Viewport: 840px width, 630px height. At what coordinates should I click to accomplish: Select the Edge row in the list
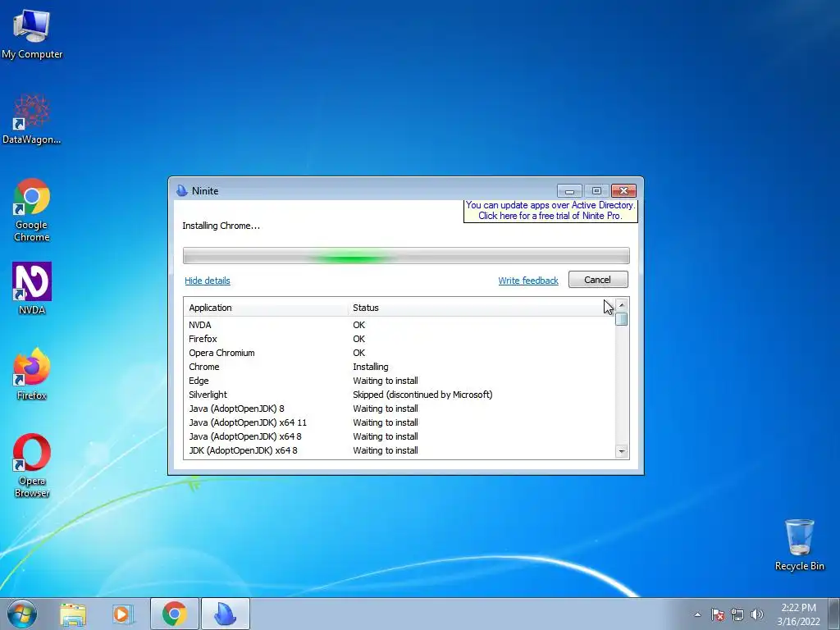click(399, 381)
